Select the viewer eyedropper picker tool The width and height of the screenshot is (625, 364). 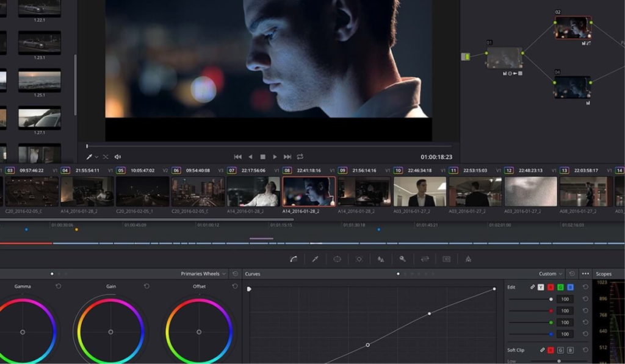[x=89, y=157]
